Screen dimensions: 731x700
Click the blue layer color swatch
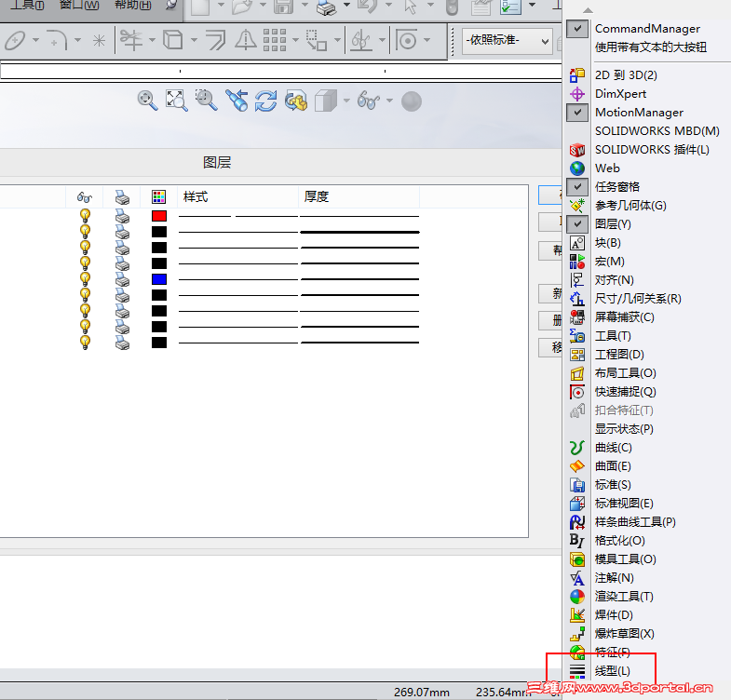click(159, 279)
